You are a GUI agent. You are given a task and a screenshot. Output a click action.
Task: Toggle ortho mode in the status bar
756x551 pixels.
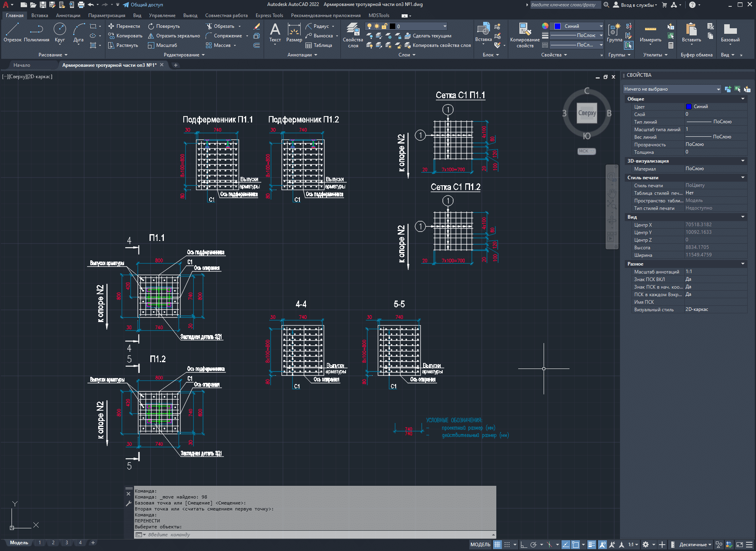coord(523,545)
